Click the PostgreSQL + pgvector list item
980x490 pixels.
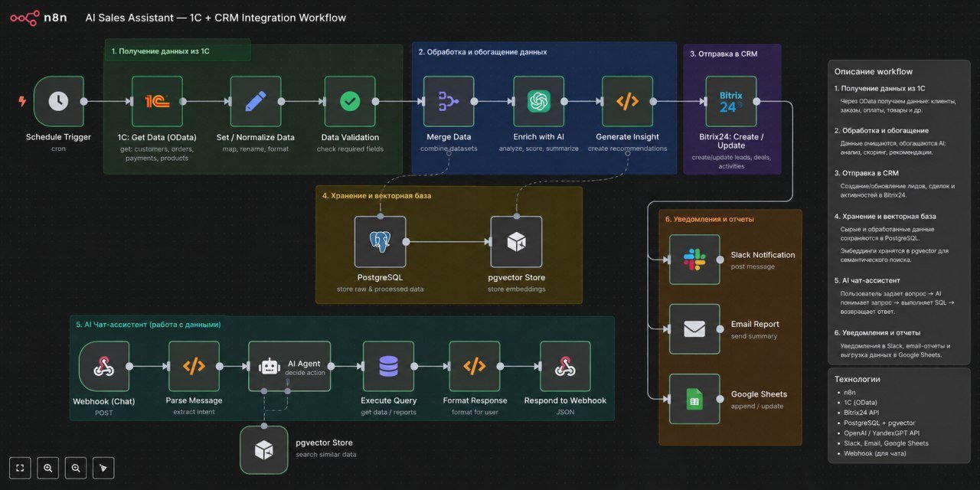pos(880,423)
